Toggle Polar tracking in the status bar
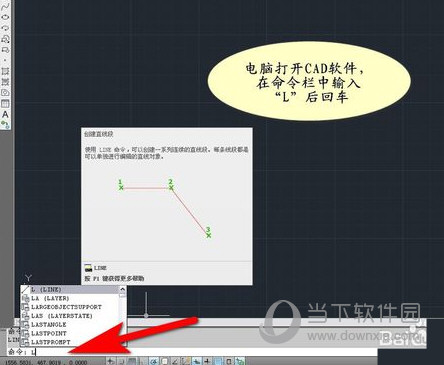This screenshot has height=365, width=444. tap(154, 361)
